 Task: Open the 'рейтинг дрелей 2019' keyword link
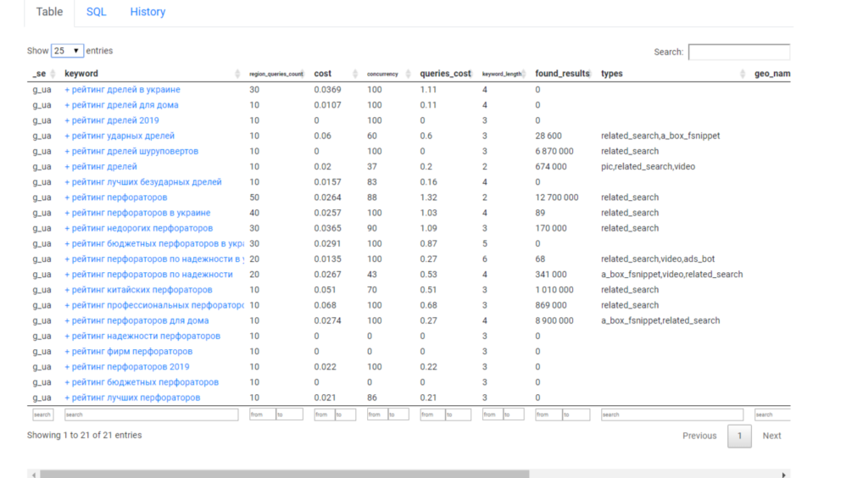click(114, 120)
